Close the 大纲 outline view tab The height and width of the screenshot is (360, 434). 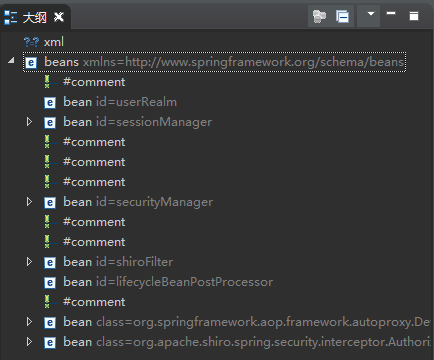pos(59,17)
